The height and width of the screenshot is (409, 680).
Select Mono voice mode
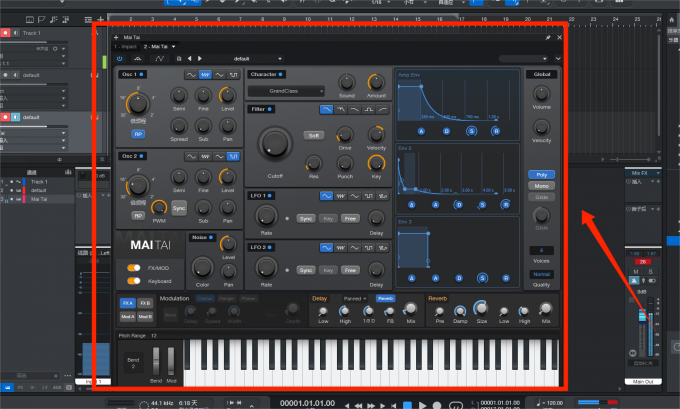(x=541, y=186)
